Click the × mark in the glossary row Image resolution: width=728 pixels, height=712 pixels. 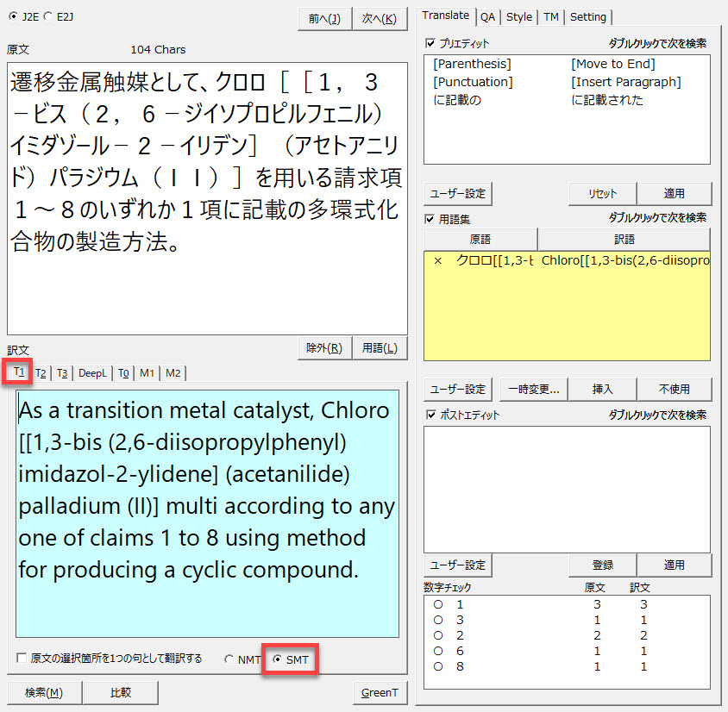tap(437, 260)
